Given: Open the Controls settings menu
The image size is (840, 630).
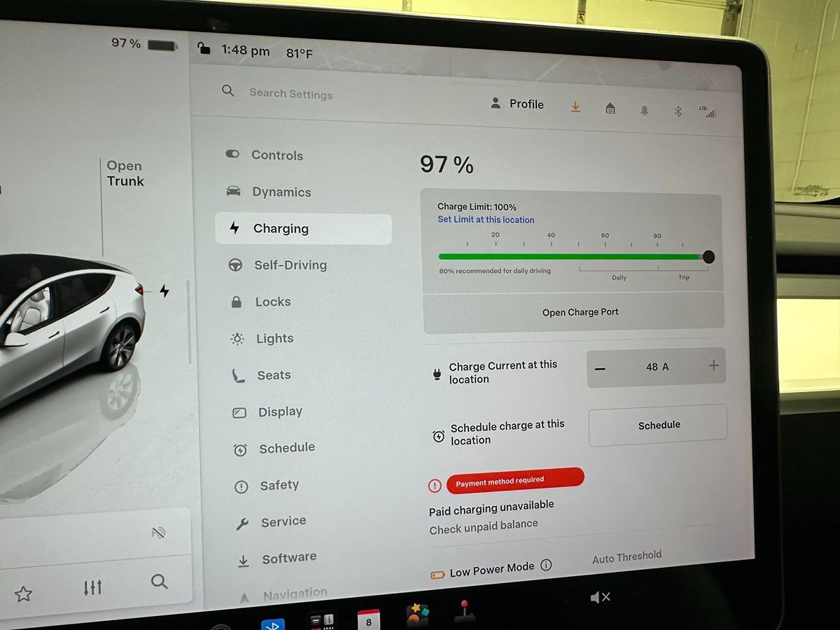Looking at the screenshot, I should tap(265, 155).
